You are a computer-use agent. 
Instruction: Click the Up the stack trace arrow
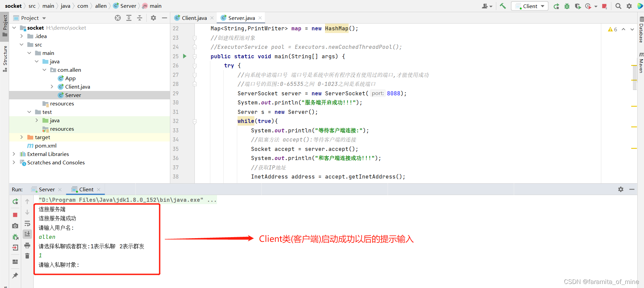point(27,201)
